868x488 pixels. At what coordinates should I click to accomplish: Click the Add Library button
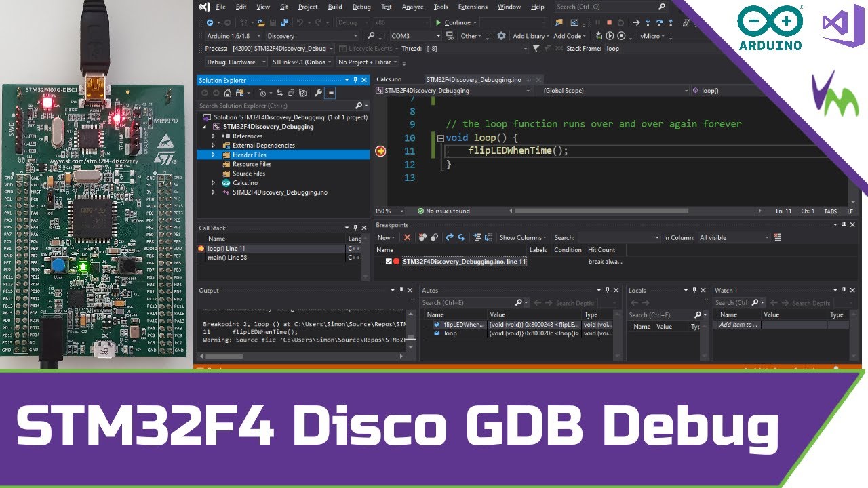coord(531,36)
